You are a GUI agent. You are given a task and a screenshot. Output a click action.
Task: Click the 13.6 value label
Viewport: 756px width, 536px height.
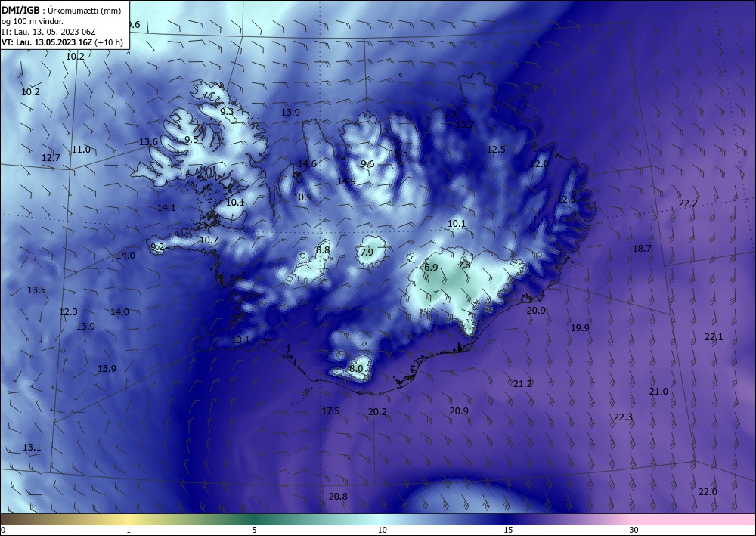tap(148, 142)
